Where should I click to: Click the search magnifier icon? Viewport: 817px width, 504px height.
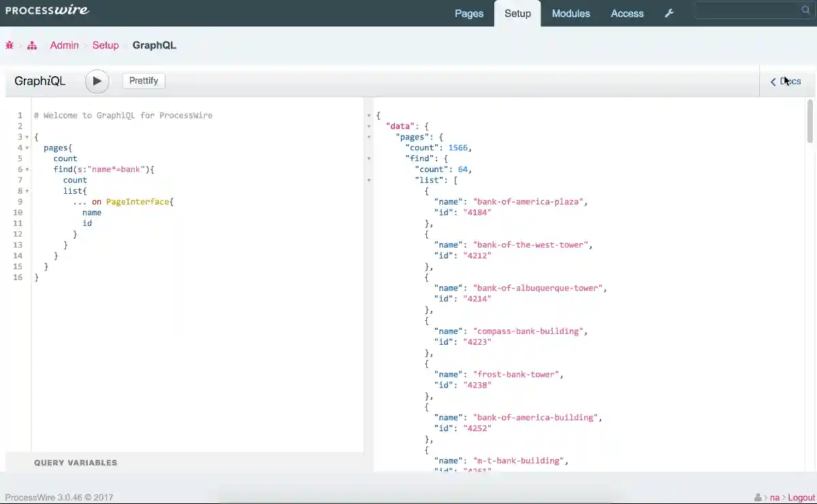click(x=805, y=10)
